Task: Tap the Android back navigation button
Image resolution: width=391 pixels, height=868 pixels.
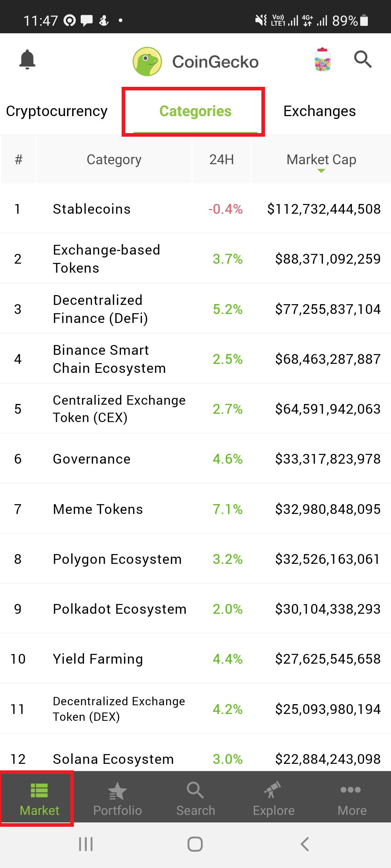Action: (305, 844)
